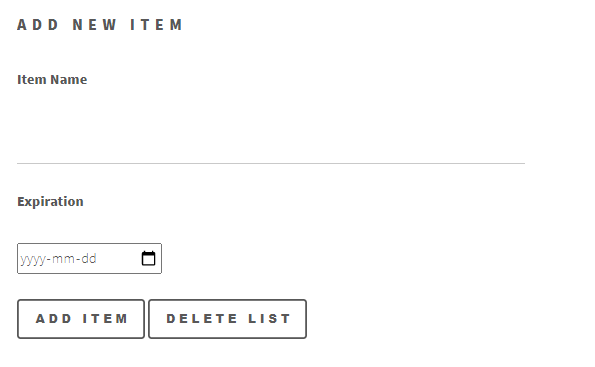The width and height of the screenshot is (595, 367).
Task: Click the first hyphen in the date placeholder
Action: [49, 260]
